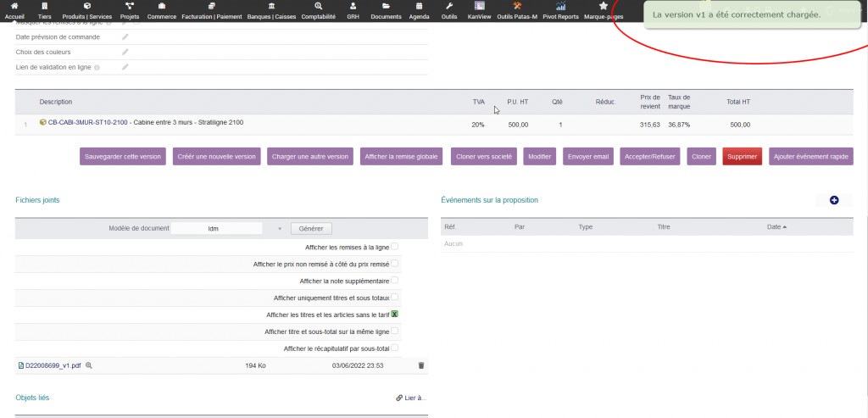Click pencil icon beside Date prévision de commande
Screen dimensions: 868x418
(125, 37)
